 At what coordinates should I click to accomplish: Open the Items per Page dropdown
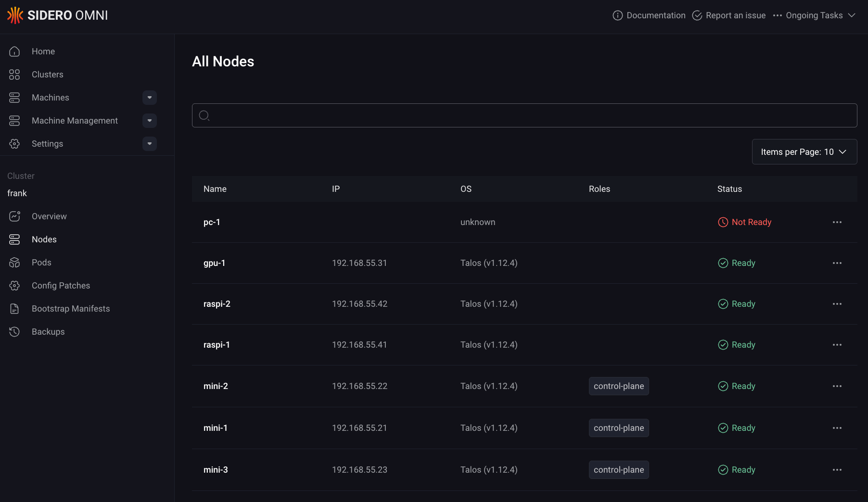804,151
